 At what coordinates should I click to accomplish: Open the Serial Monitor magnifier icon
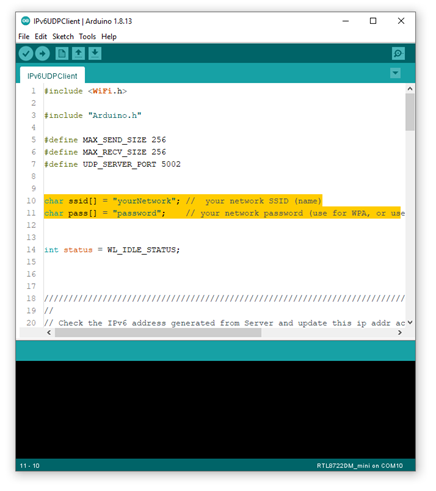point(398,53)
